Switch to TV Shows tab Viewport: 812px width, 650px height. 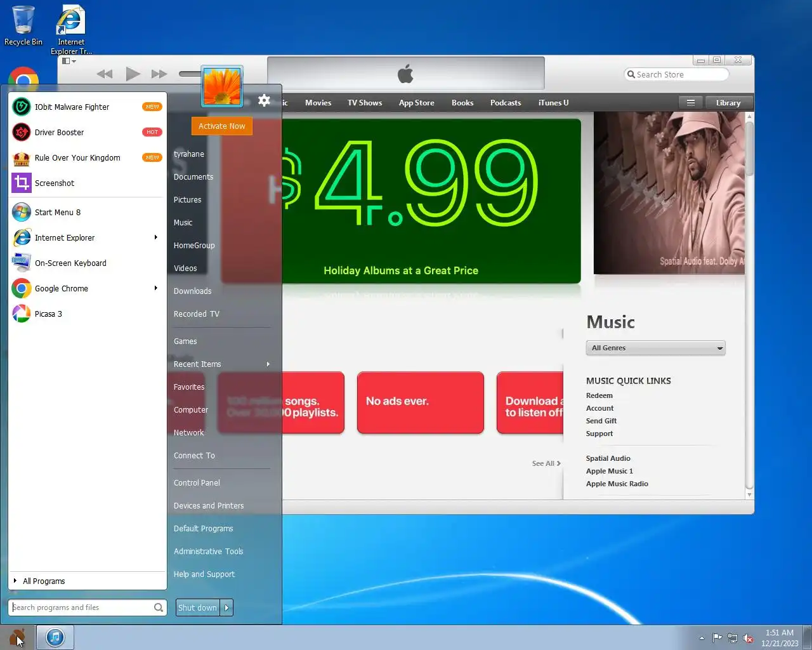click(x=365, y=103)
